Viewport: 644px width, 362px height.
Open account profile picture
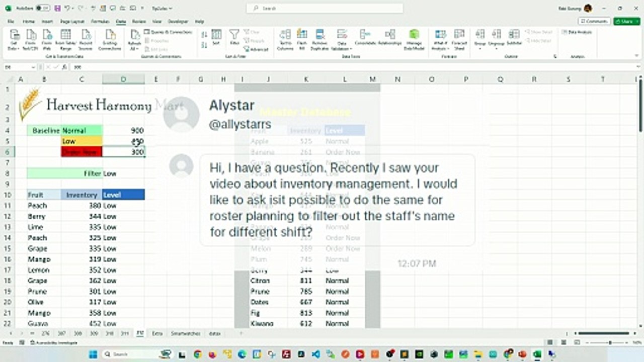588,9
